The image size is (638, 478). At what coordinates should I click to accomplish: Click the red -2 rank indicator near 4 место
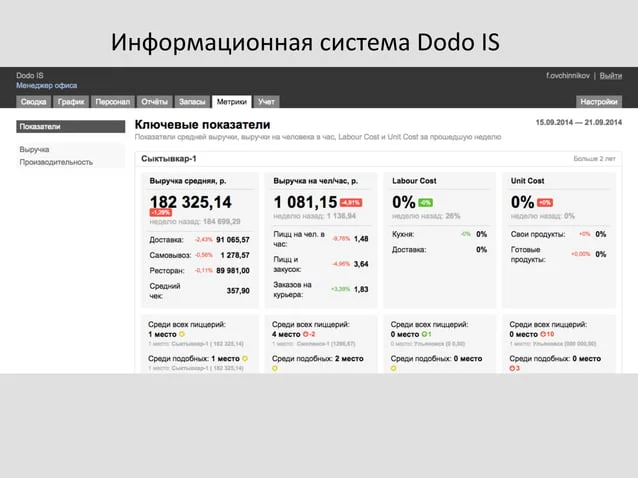pos(309,334)
